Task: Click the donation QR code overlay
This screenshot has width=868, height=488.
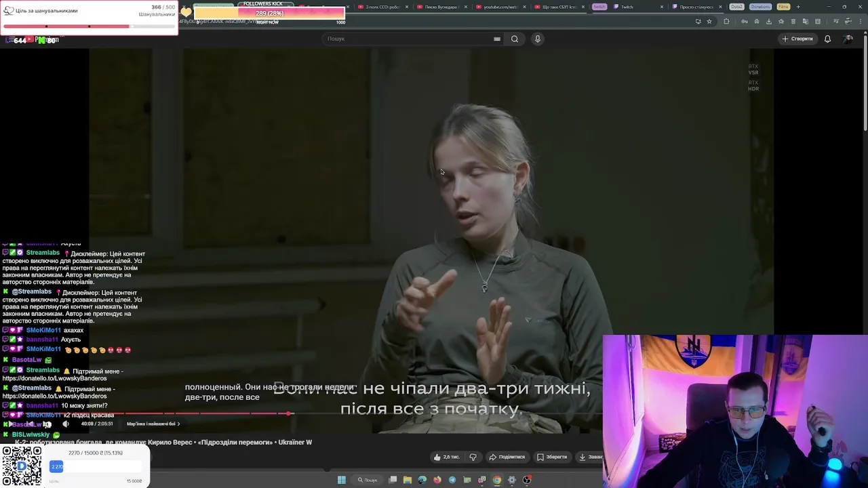Action: coord(22,466)
